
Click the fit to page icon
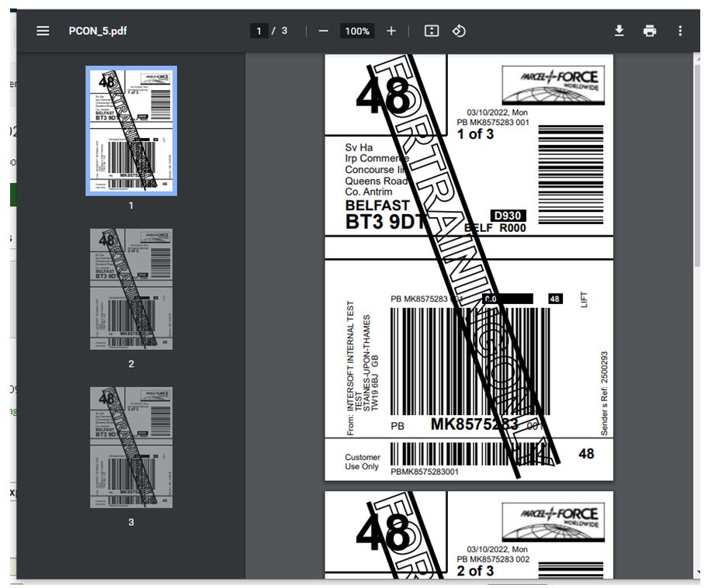click(432, 31)
